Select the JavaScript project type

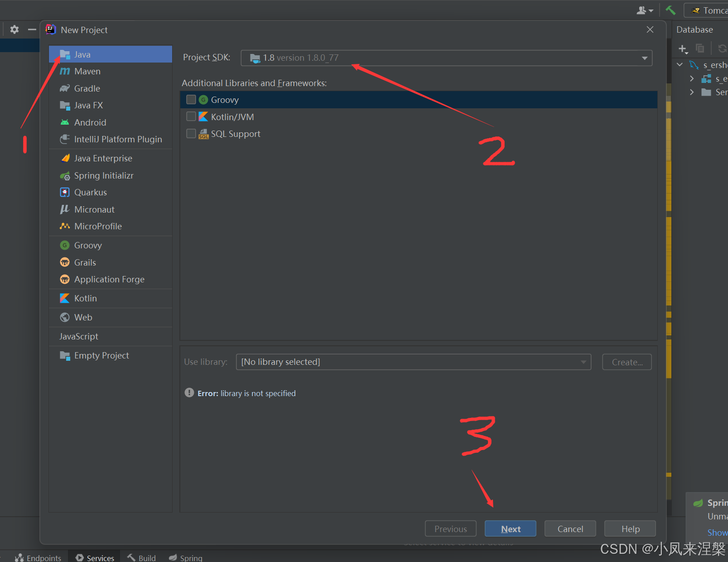pos(110,336)
